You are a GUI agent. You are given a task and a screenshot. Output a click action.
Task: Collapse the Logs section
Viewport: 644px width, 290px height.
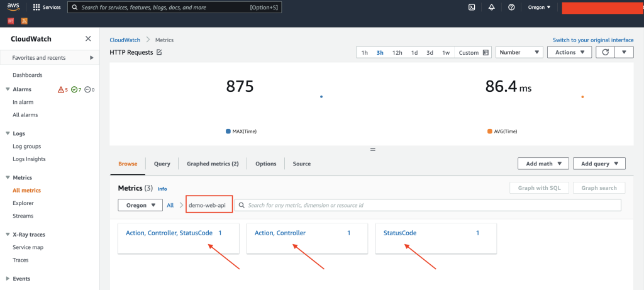(x=8, y=133)
